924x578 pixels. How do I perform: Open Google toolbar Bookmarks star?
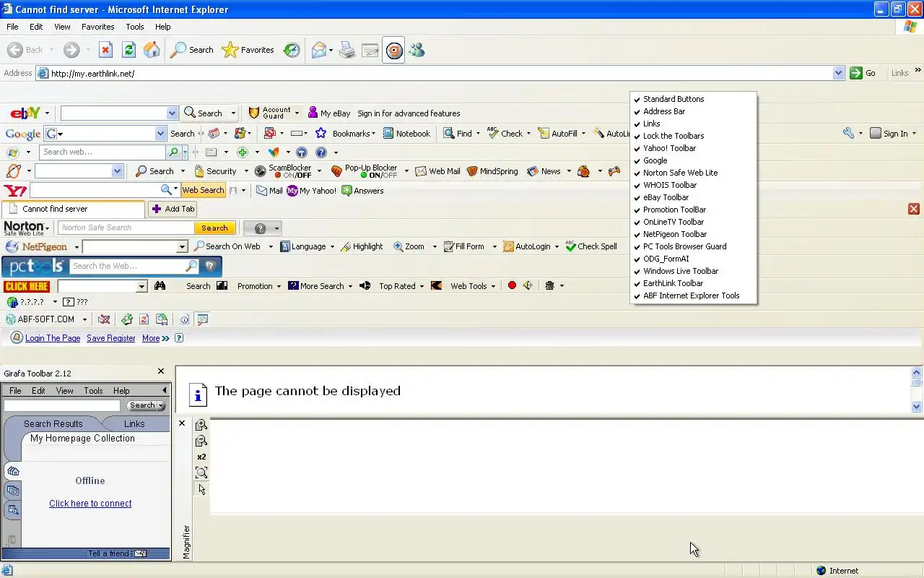[321, 133]
